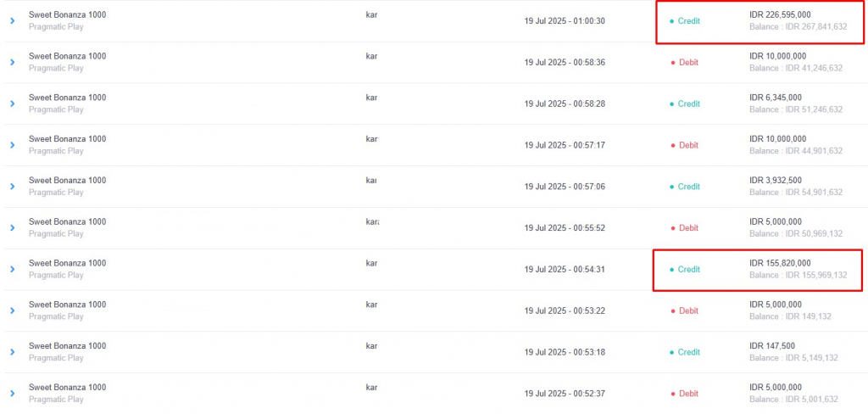The image size is (868, 414).
Task: Expand the 00:53:22 debit row chevron
Action: pyautogui.click(x=12, y=310)
